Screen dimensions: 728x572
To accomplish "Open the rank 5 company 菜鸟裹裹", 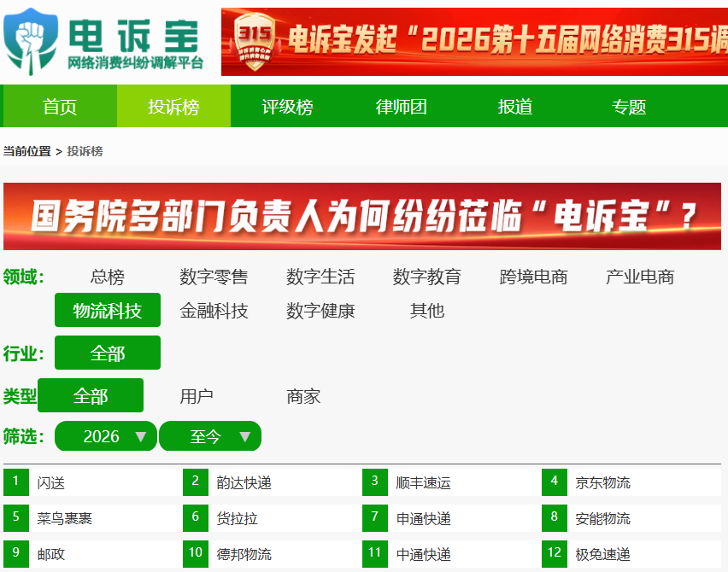I will pyautogui.click(x=65, y=518).
